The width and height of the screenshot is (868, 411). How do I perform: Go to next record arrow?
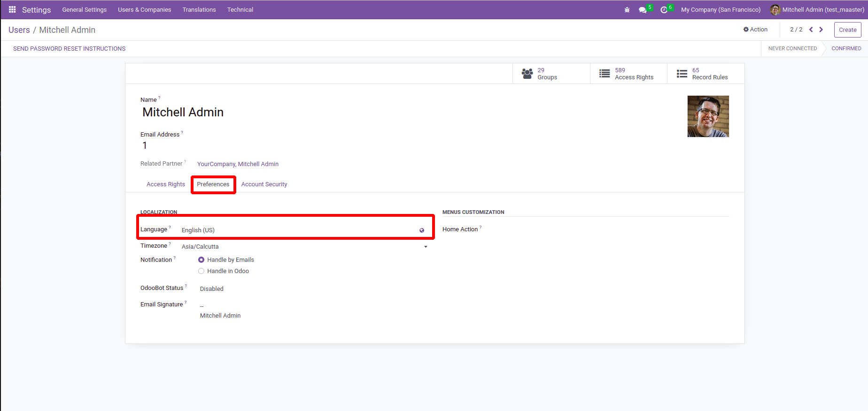click(x=821, y=30)
